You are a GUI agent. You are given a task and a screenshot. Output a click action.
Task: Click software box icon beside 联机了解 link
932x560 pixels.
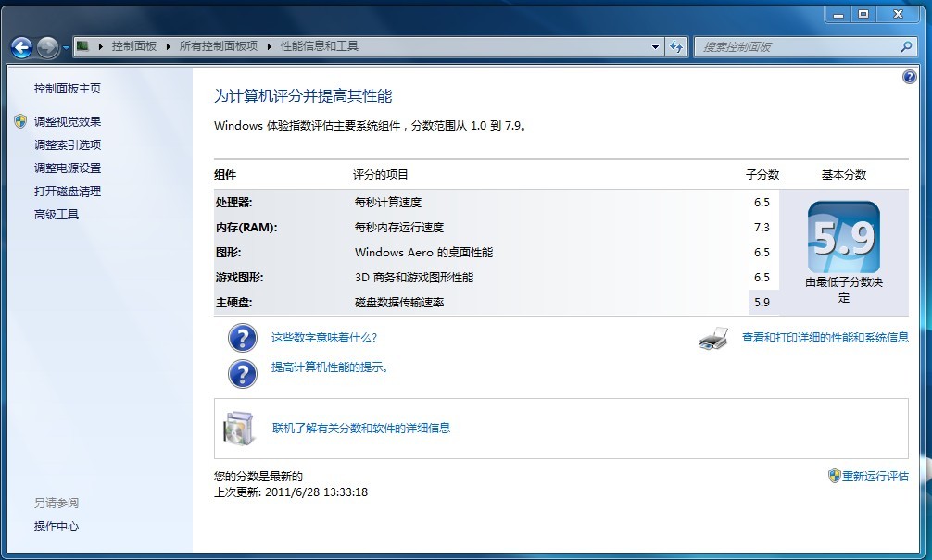239,429
